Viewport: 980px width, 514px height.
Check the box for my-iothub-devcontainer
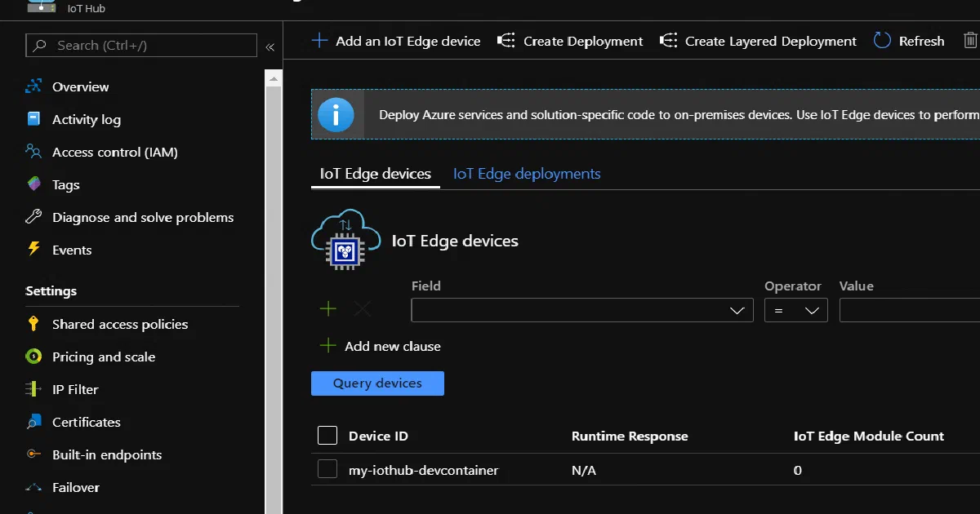point(327,469)
